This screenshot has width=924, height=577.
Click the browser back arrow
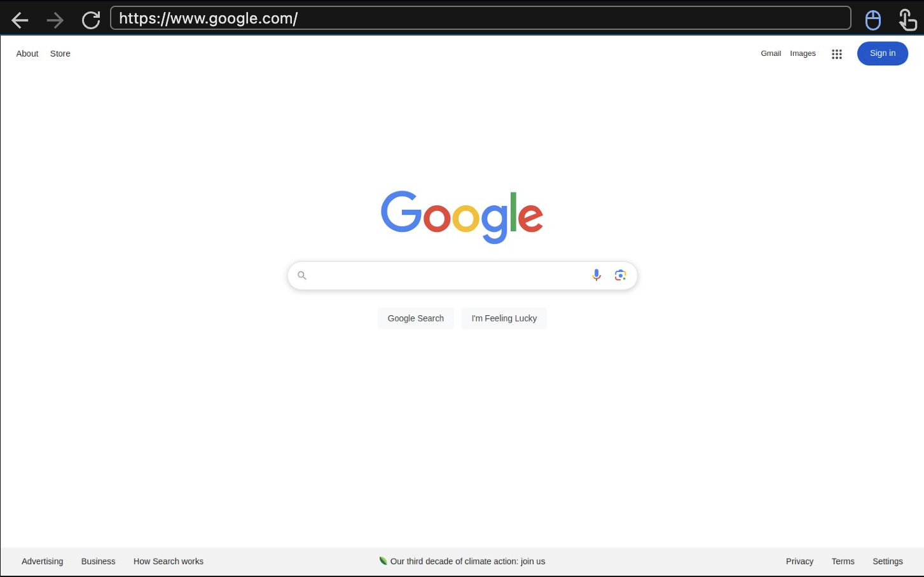[x=20, y=20]
